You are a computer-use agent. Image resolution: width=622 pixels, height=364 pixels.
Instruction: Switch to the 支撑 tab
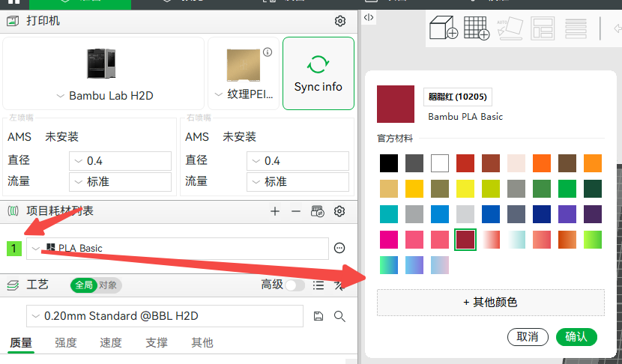tap(157, 342)
